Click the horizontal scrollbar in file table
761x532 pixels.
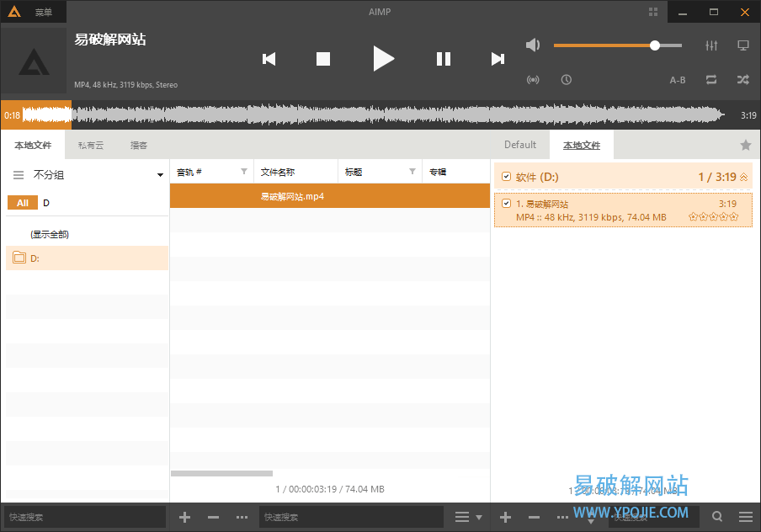click(221, 473)
